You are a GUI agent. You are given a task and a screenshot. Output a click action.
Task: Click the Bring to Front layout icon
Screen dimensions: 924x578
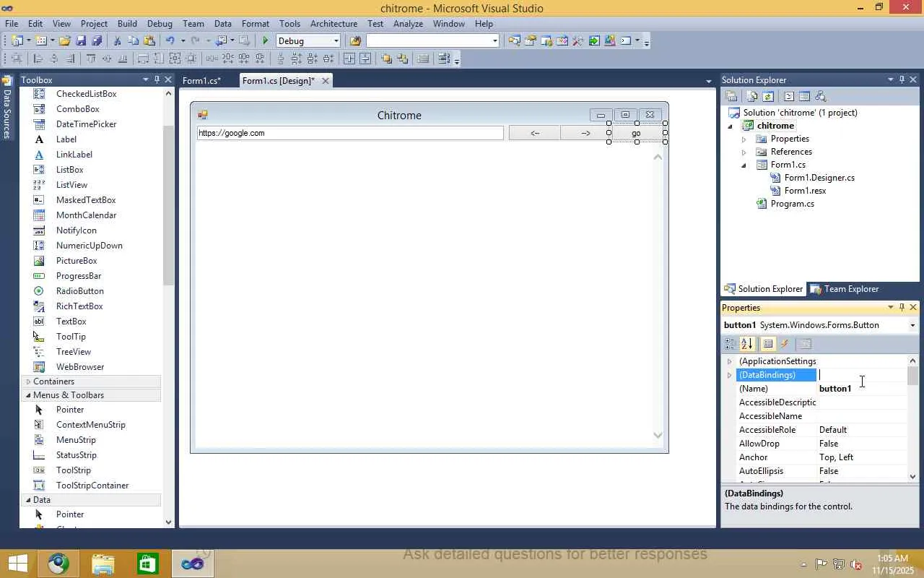[x=387, y=59]
